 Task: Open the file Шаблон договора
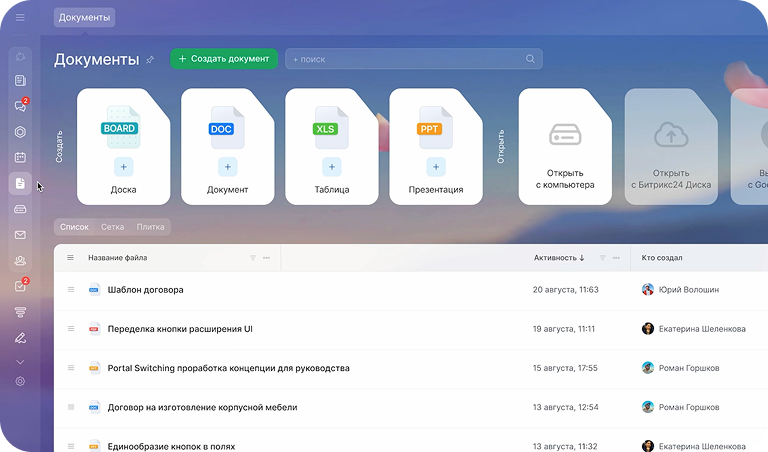pyautogui.click(x=145, y=290)
